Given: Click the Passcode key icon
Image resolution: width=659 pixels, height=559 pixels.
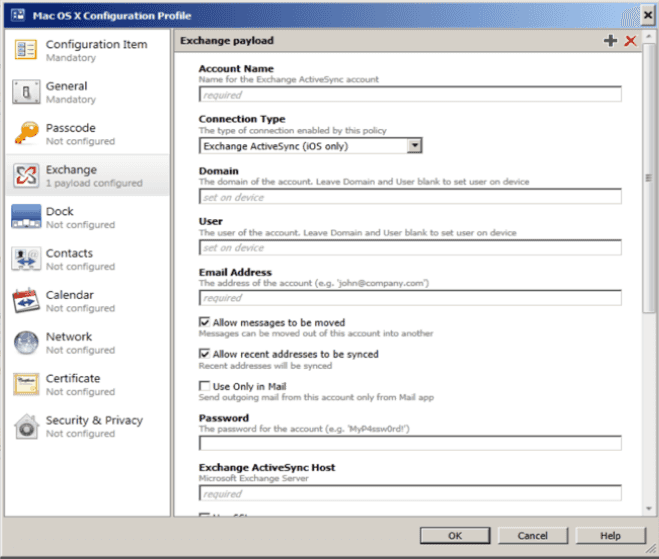Looking at the screenshot, I should [x=26, y=133].
